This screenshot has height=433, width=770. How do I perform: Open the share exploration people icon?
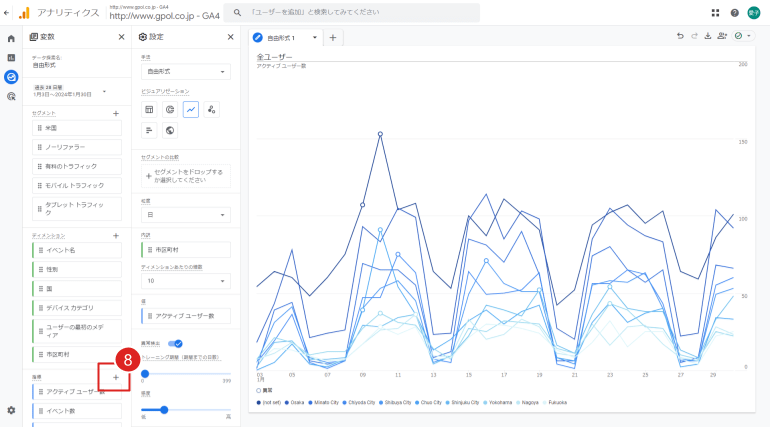point(721,36)
